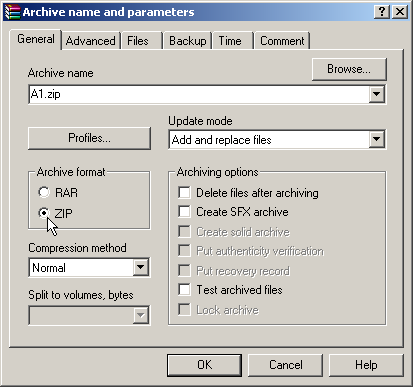This screenshot has width=413, height=387.
Task: Expand the Archive name dropdown arrow
Action: [x=377, y=94]
